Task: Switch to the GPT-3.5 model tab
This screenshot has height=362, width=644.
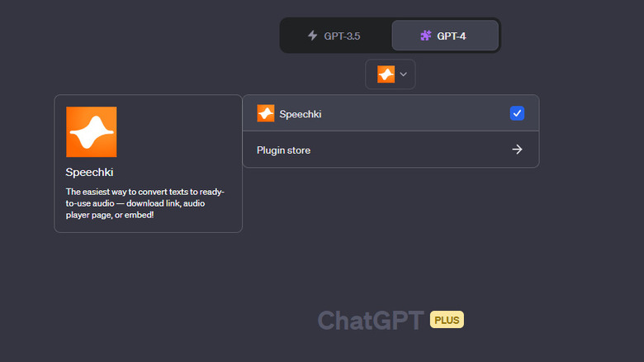Action: 335,36
